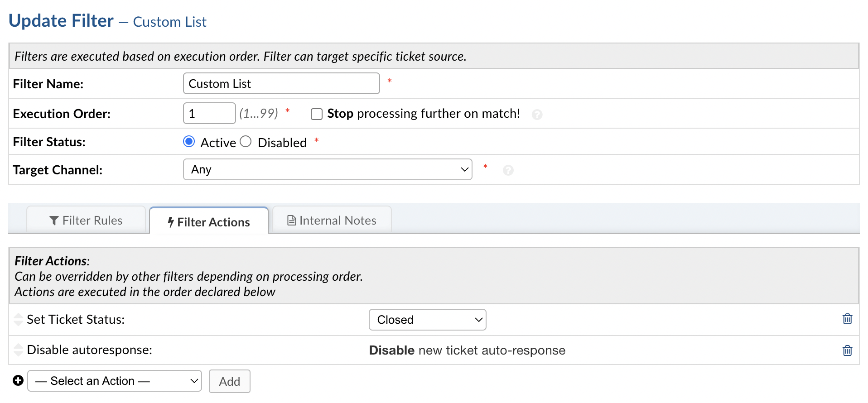Set filter status to Disabled

pos(246,142)
